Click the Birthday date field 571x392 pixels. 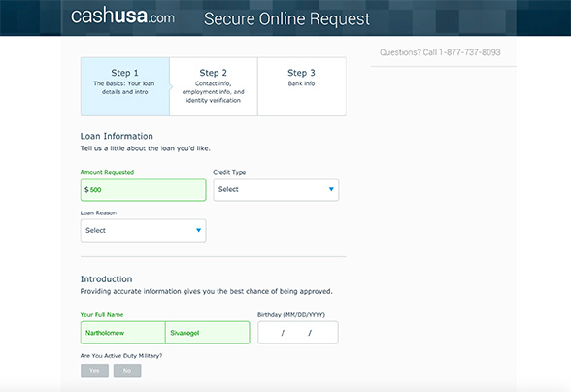(x=298, y=333)
